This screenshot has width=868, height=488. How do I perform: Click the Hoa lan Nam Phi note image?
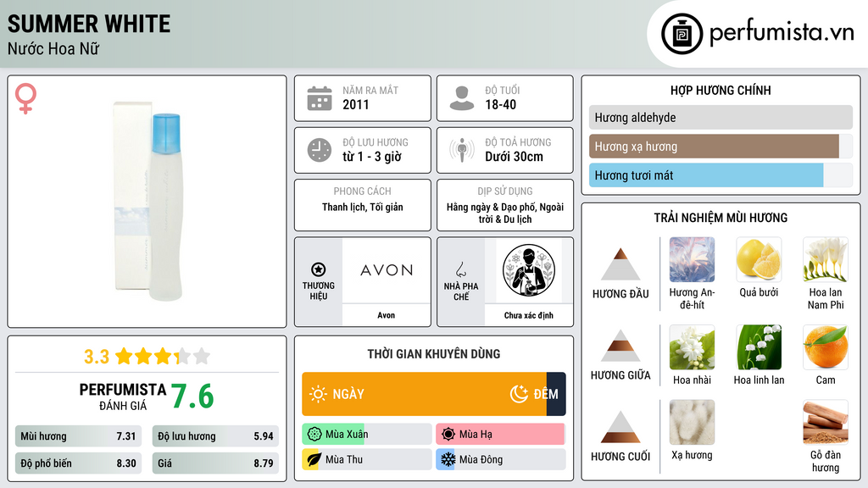826,259
